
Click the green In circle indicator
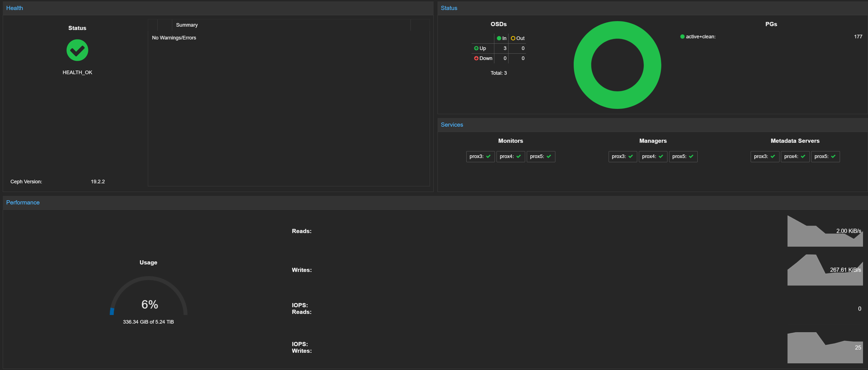pyautogui.click(x=499, y=38)
